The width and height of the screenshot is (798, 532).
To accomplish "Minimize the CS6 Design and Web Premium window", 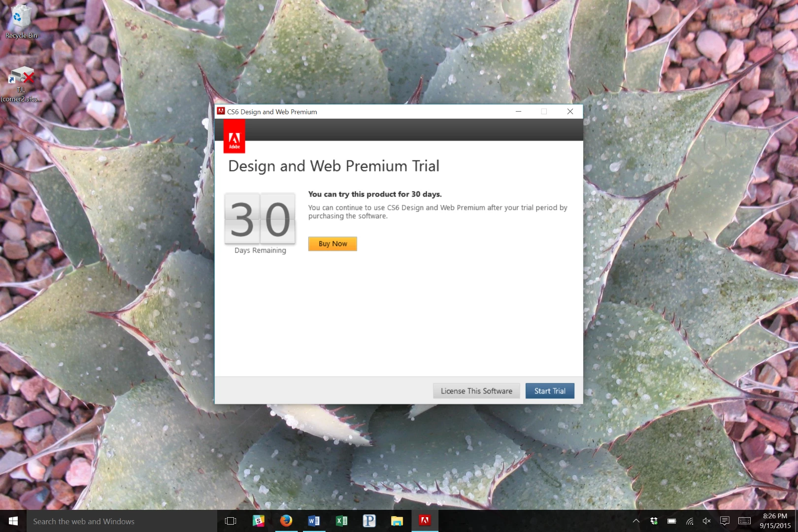I will pos(518,111).
